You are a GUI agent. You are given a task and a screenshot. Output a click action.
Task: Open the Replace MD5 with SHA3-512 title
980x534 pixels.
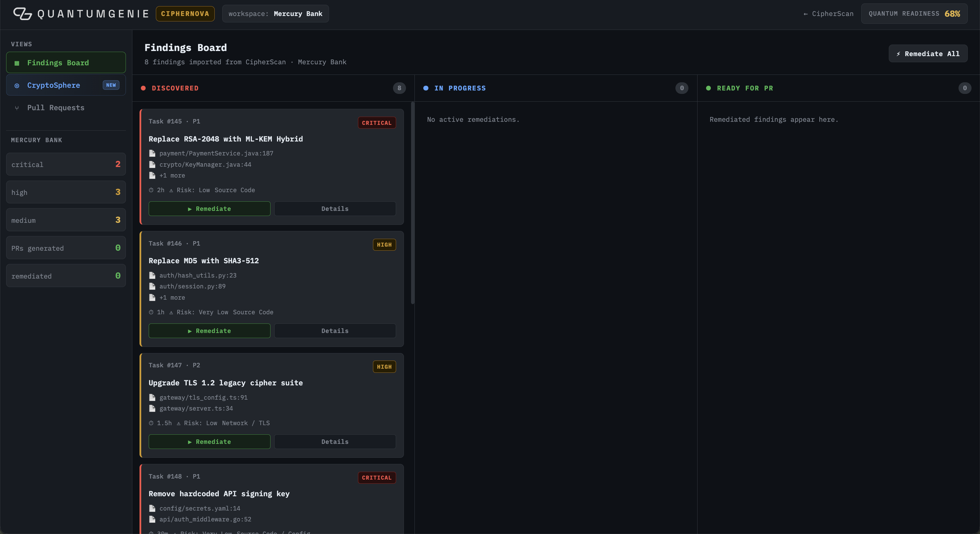pos(203,261)
